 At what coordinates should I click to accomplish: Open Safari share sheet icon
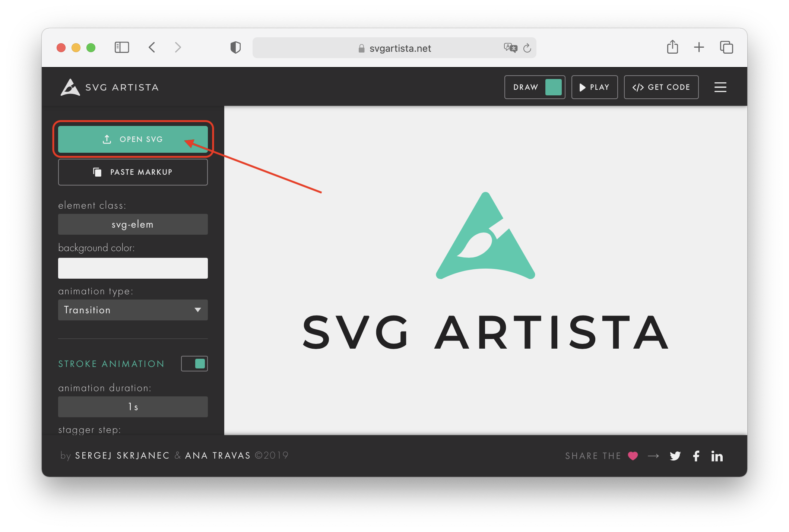672,47
